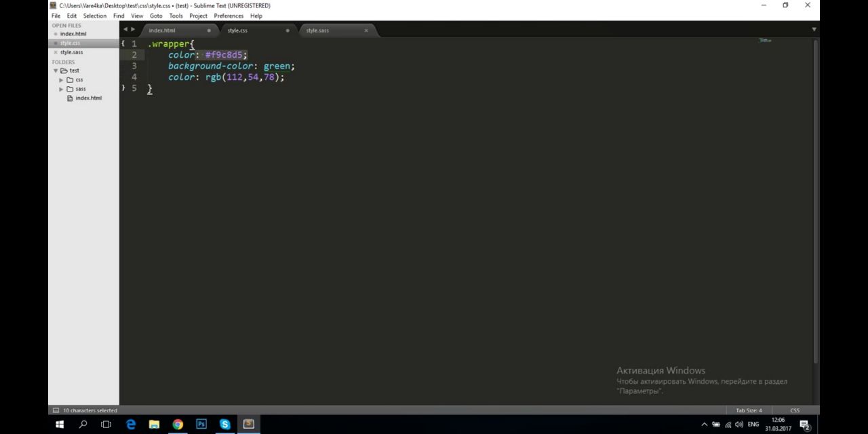Open taskbar Search
The height and width of the screenshot is (434, 868).
(x=83, y=425)
